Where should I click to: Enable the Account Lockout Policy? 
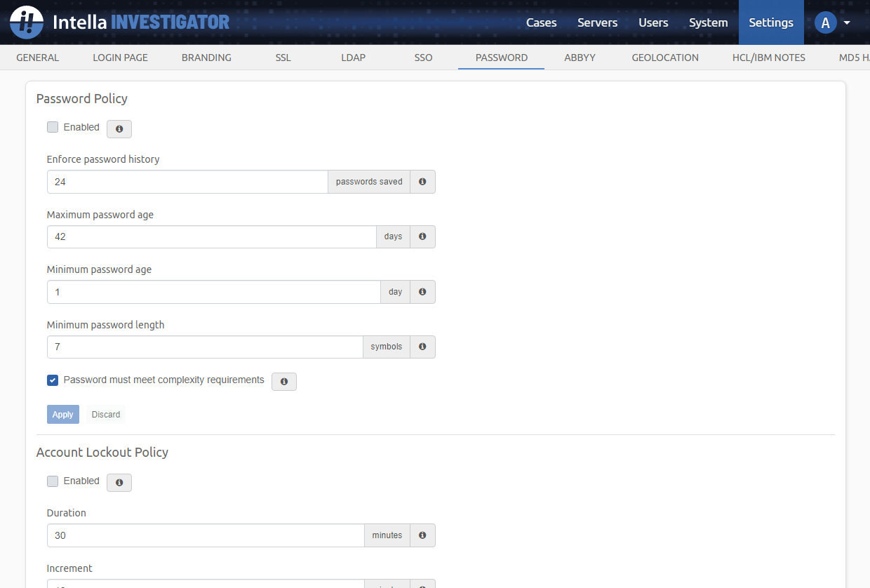click(52, 481)
